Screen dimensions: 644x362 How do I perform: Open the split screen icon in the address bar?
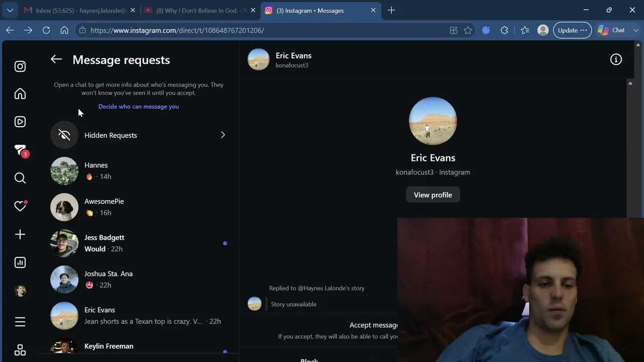[x=454, y=30]
